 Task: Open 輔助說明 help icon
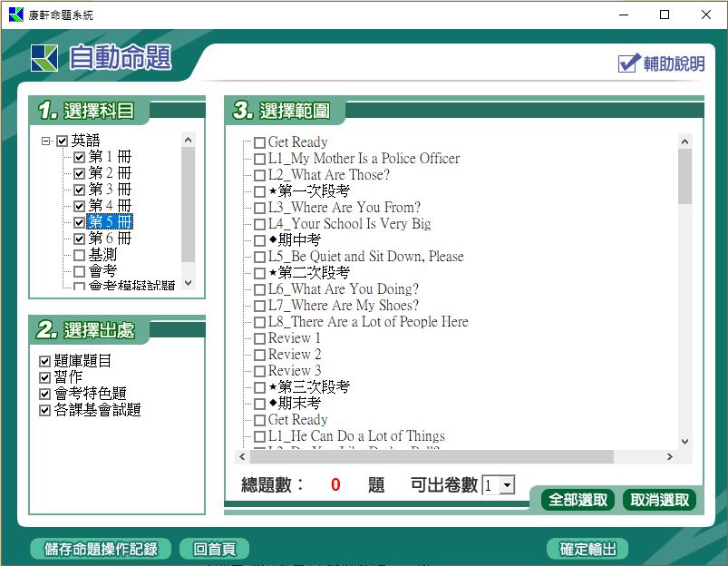(x=629, y=63)
